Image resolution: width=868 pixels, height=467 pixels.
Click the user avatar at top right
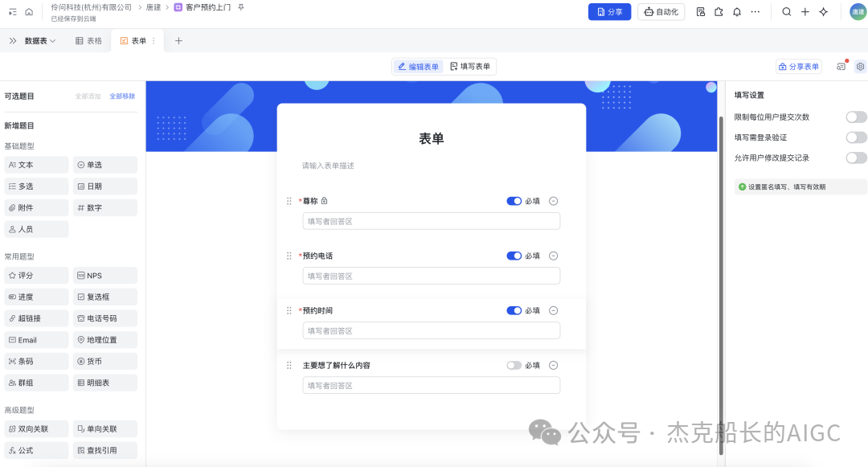(x=858, y=11)
